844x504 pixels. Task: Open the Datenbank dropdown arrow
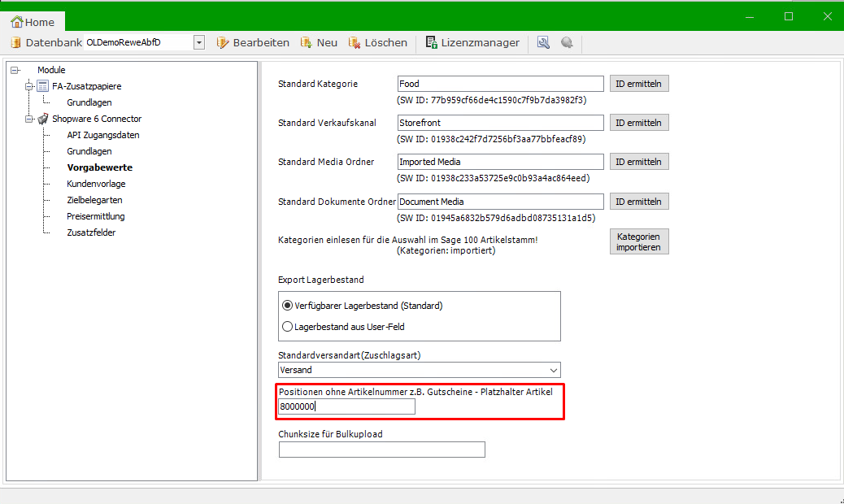coord(199,43)
